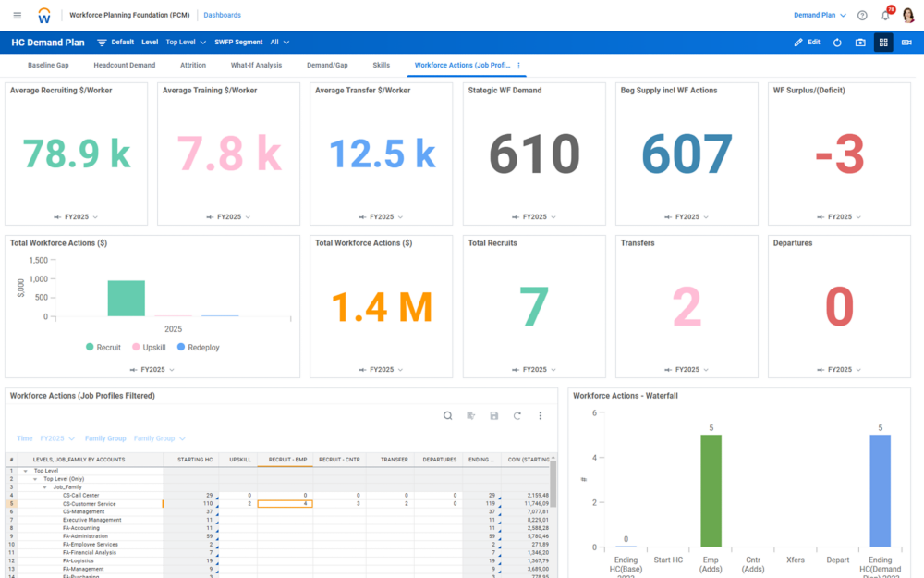Click the search icon in Workforce Actions sheet

click(x=448, y=416)
